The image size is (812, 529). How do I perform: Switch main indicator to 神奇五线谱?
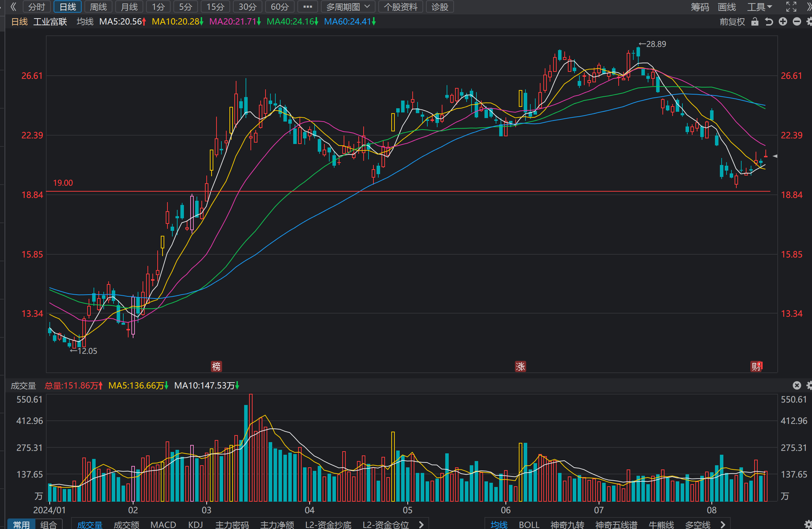(x=617, y=524)
